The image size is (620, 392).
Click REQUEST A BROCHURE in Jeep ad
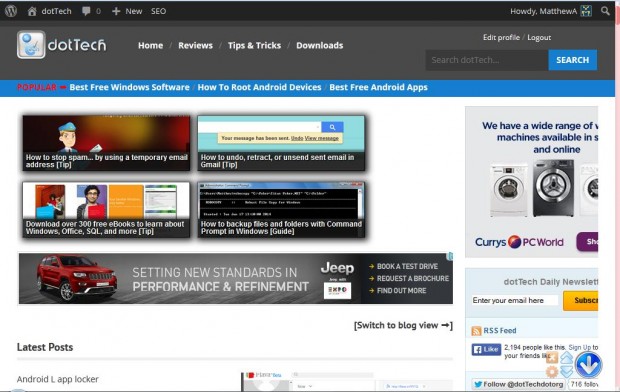click(x=409, y=278)
